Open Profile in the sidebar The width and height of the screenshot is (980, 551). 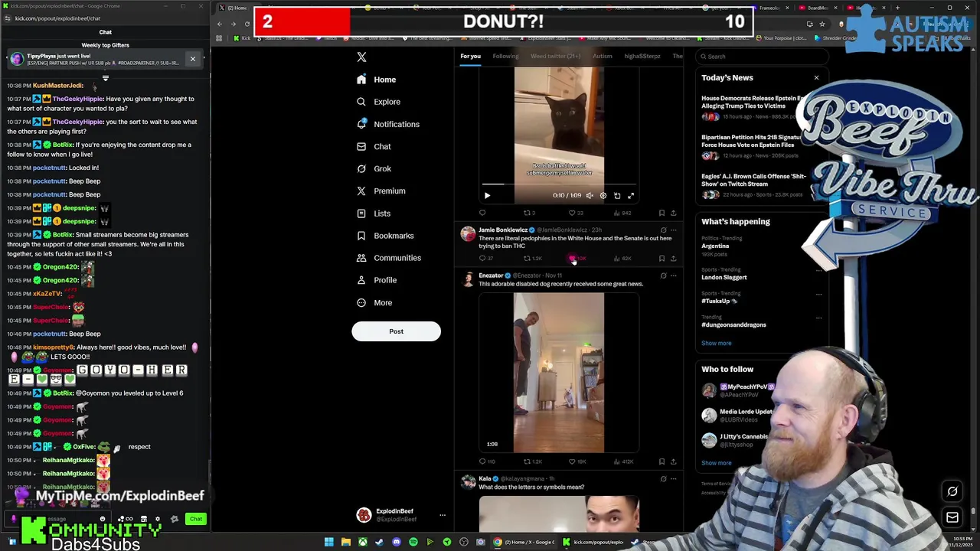(376, 280)
